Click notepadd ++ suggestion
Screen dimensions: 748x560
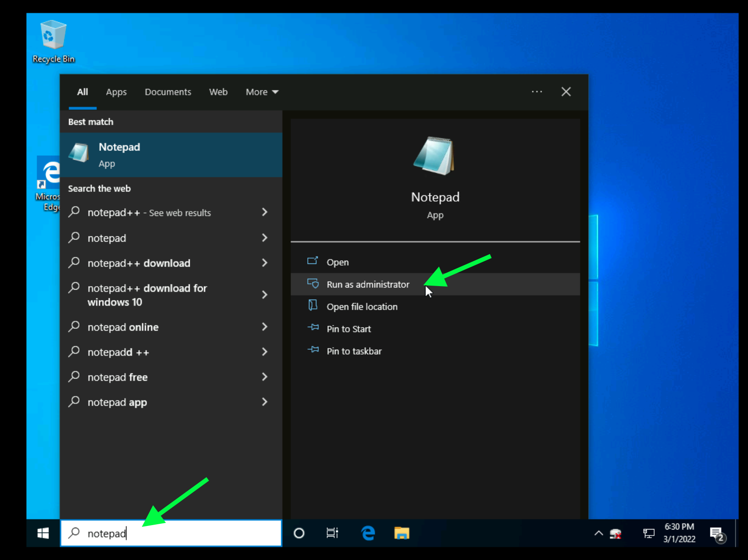point(171,352)
